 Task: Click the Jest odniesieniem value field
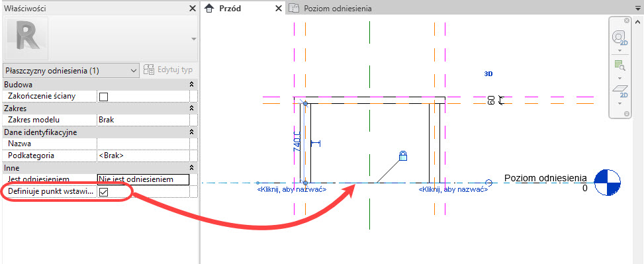pyautogui.click(x=143, y=179)
